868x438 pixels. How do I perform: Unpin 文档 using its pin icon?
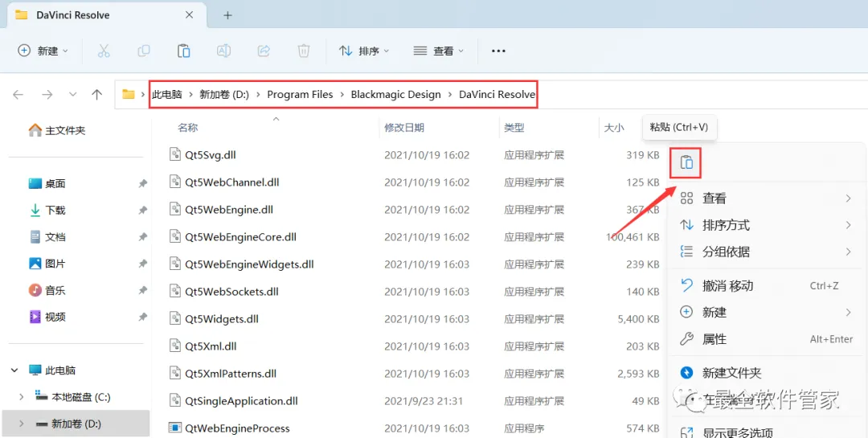click(143, 237)
